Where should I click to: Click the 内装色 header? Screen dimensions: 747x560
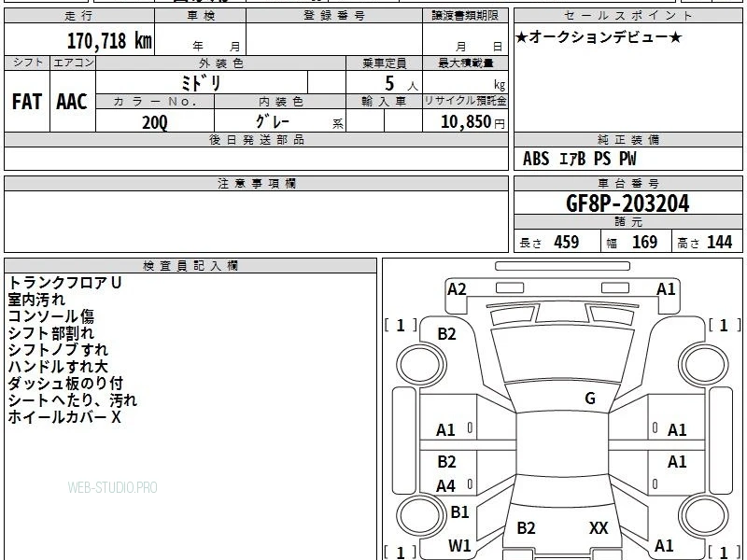pyautogui.click(x=280, y=102)
